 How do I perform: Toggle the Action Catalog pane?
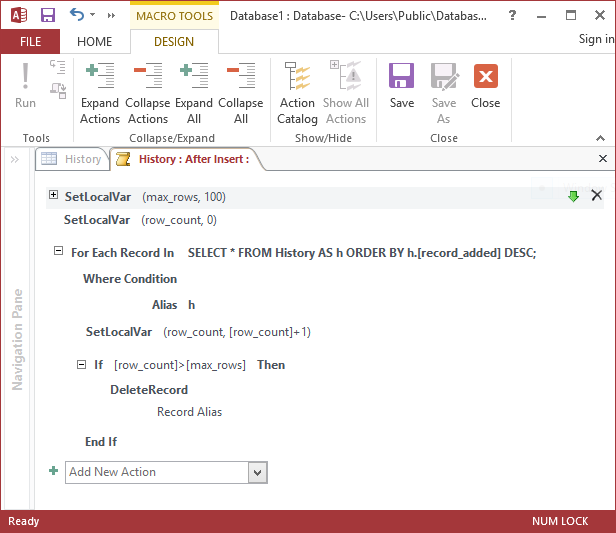tap(297, 93)
